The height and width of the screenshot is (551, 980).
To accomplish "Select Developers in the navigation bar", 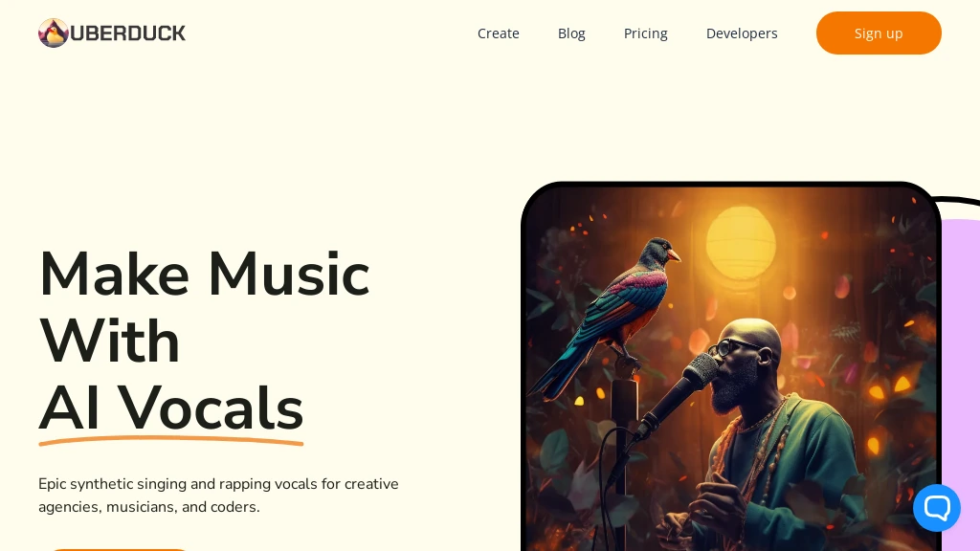I will pos(742,33).
